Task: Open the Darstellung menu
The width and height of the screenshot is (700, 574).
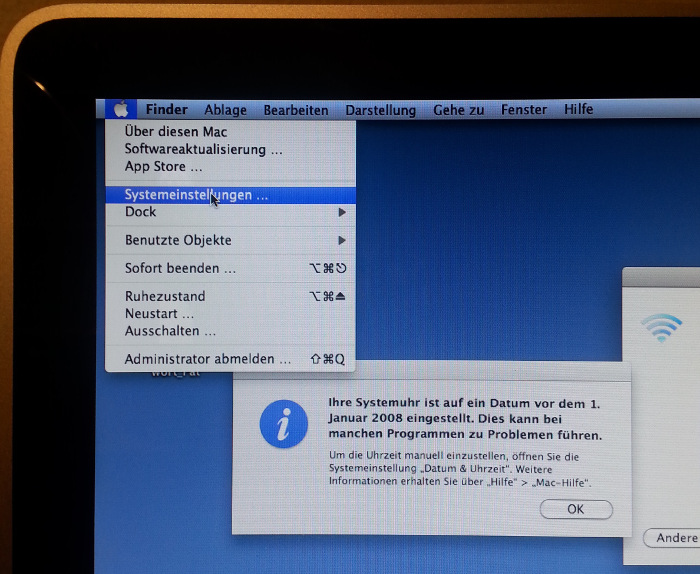Action: (x=381, y=110)
